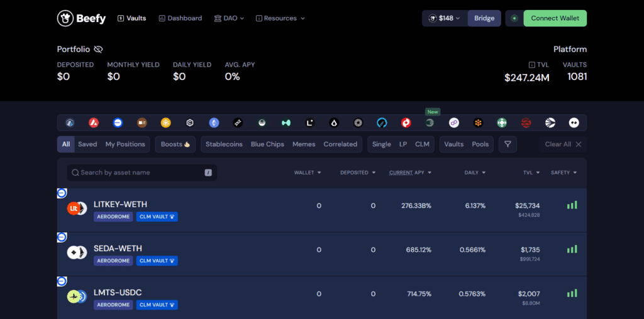The height and width of the screenshot is (319, 644).
Task: Filter vaults by the HyperEVM teal icon
Action: [x=286, y=122]
